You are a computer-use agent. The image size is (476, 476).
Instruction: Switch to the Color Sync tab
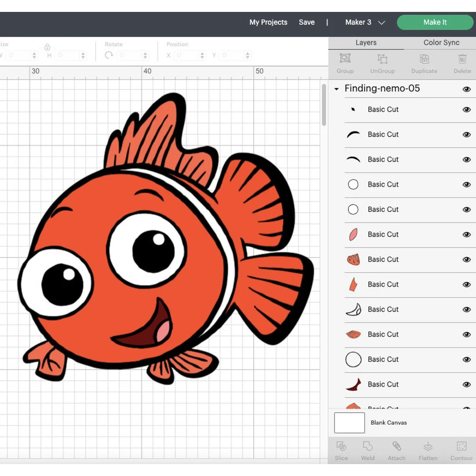tap(440, 42)
